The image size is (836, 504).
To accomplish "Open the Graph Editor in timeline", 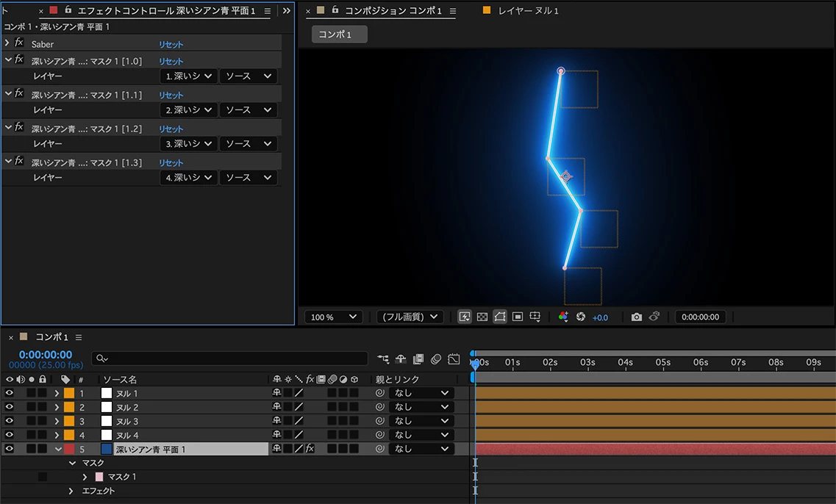I will click(454, 359).
